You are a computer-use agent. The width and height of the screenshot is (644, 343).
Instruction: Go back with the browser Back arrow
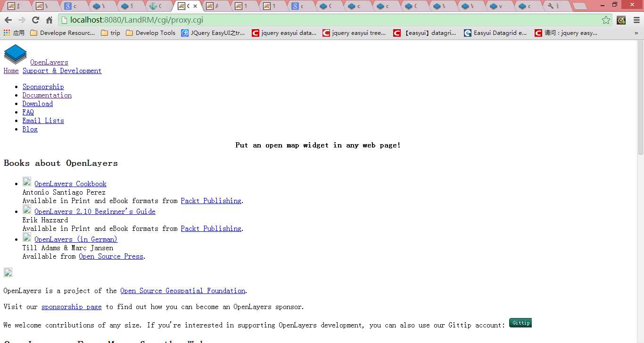point(8,20)
